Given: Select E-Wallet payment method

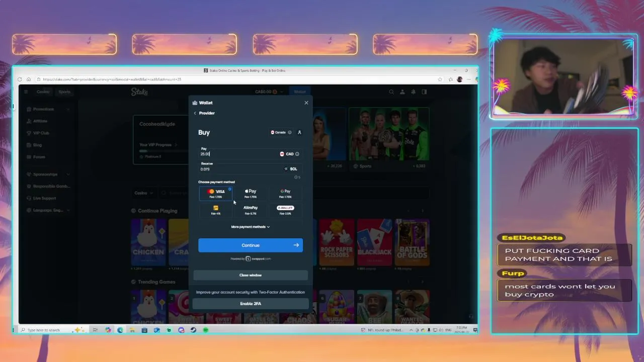Looking at the screenshot, I should coord(285,210).
